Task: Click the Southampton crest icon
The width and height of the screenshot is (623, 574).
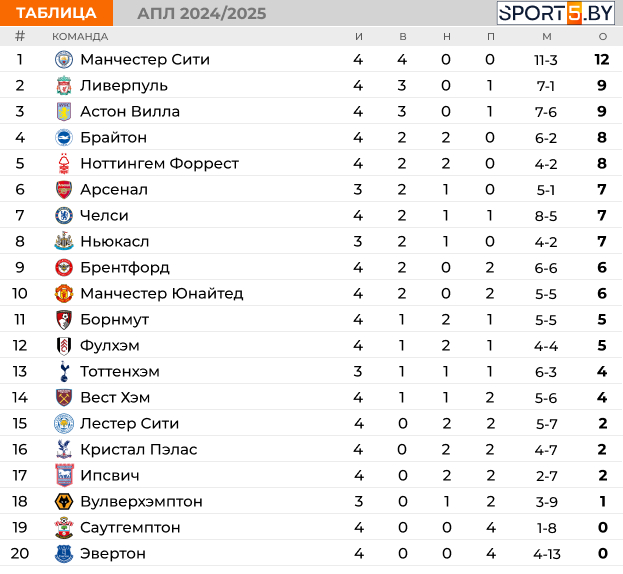Action: click(64, 528)
